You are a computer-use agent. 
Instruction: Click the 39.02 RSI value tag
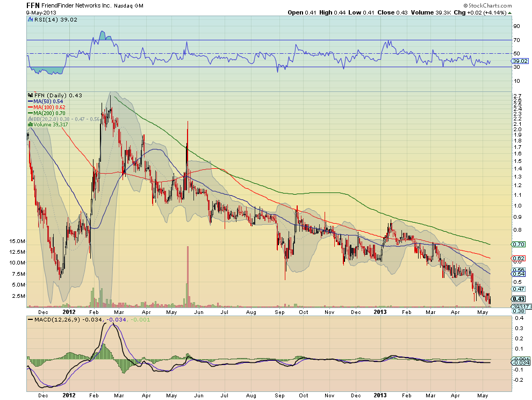click(x=520, y=61)
